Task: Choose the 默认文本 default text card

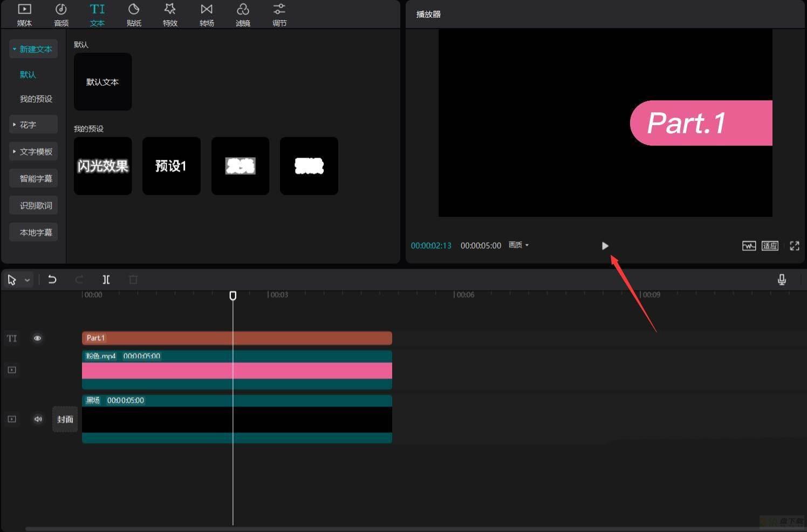Action: pos(102,82)
